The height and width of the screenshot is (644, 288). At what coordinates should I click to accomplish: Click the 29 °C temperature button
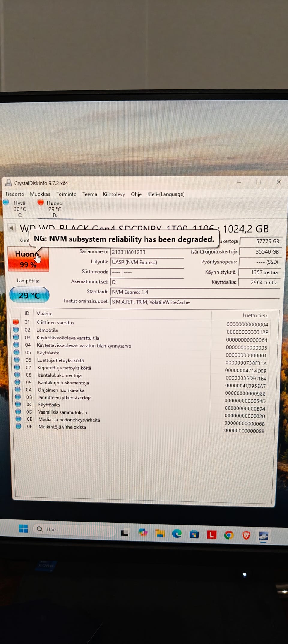pos(29,295)
